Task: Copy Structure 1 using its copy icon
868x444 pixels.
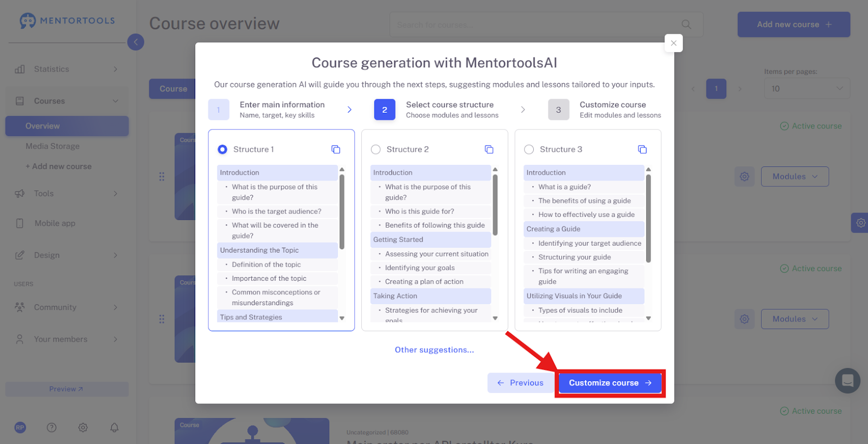Action: pos(336,149)
